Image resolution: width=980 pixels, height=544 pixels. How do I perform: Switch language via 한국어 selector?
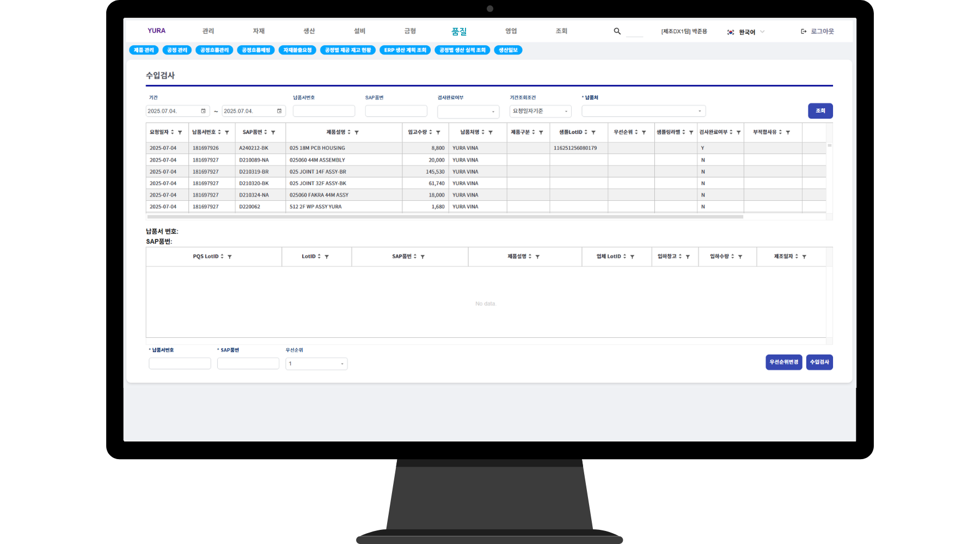(x=746, y=32)
